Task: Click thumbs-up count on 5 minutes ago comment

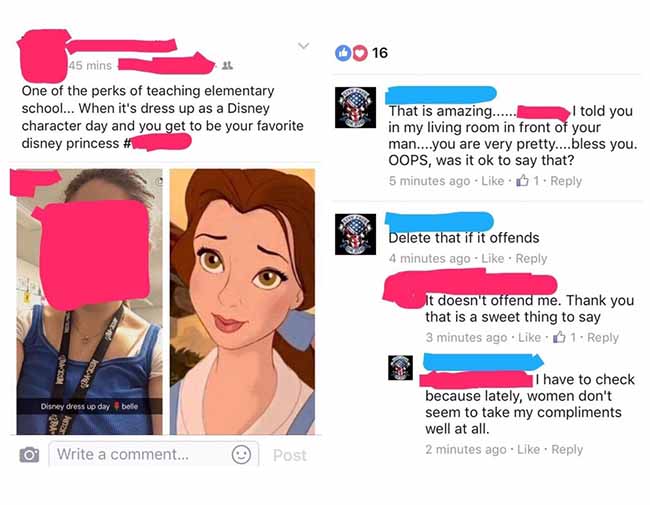Action: (528, 181)
